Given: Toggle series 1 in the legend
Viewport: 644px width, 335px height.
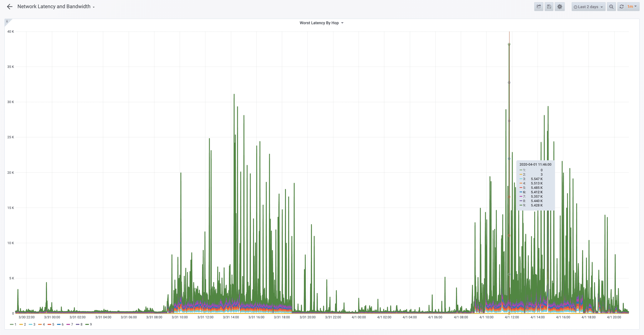Looking at the screenshot, I should [15, 324].
